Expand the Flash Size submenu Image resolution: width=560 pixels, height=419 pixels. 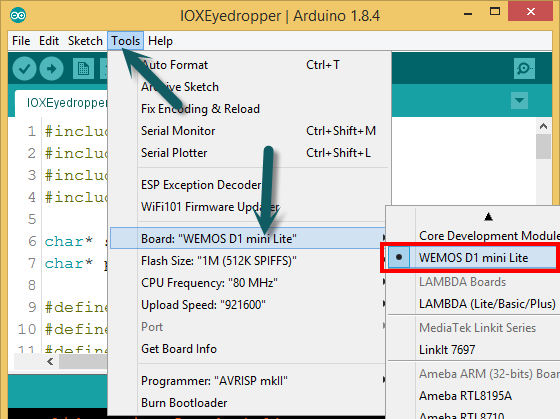pyautogui.click(x=247, y=261)
